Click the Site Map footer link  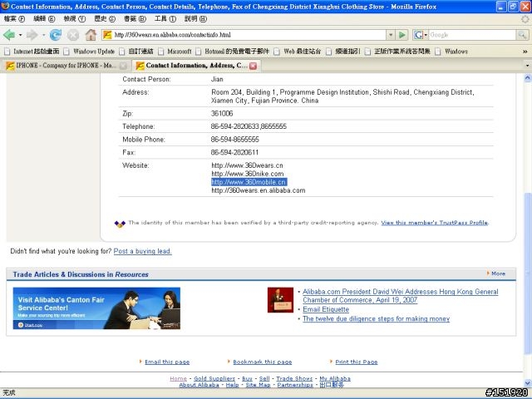(x=258, y=385)
